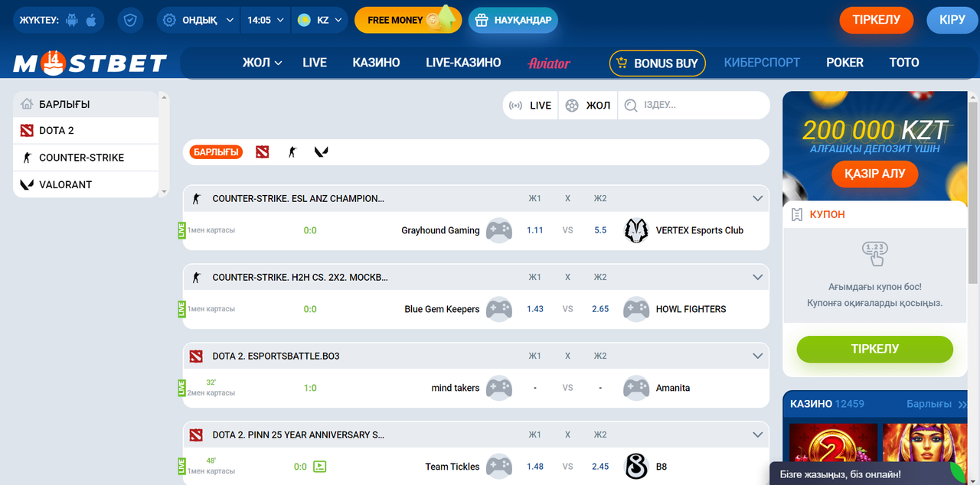Open the КАЗИНО section

click(376, 63)
